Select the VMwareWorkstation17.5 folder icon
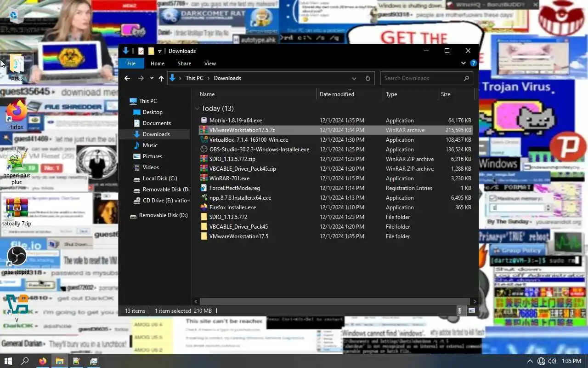The height and width of the screenshot is (368, 588). point(204,236)
